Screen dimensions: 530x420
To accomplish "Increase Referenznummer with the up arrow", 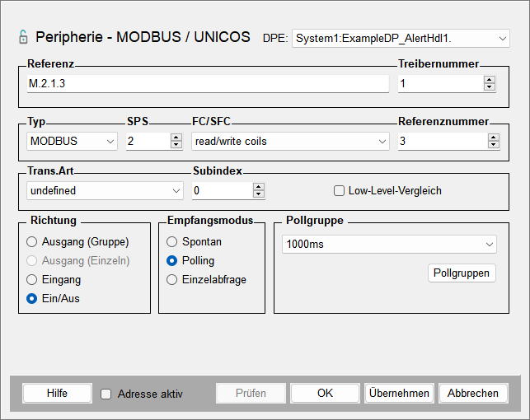I will pyautogui.click(x=494, y=138).
